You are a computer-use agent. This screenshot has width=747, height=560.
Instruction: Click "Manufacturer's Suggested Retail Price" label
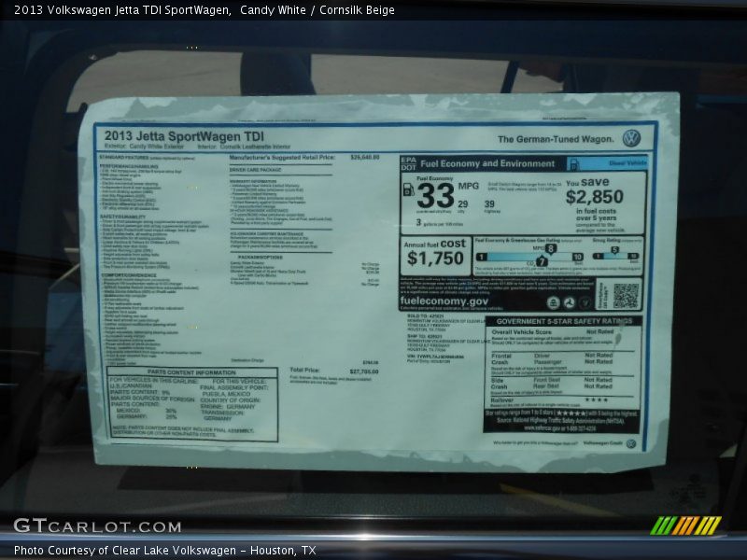282,158
